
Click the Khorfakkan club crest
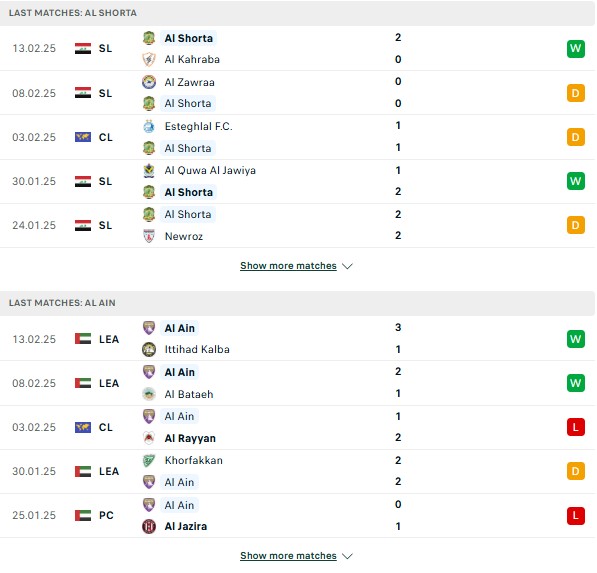point(148,460)
